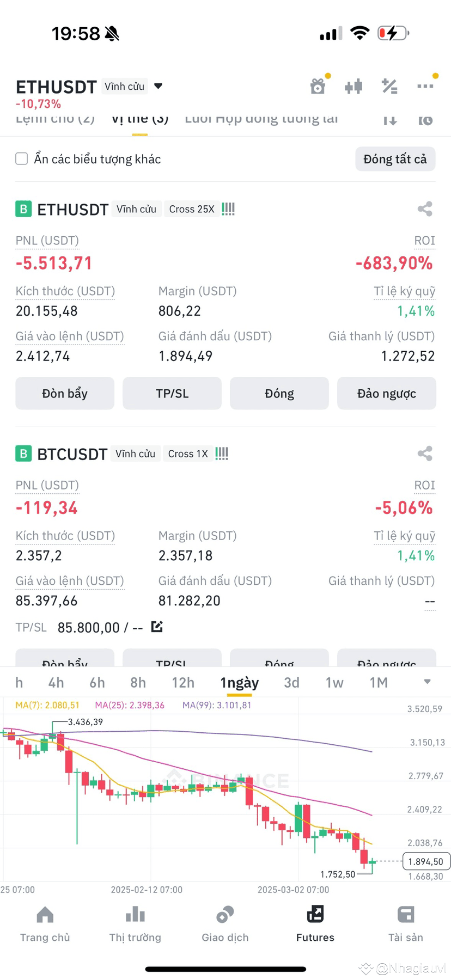Image resolution: width=451 pixels, height=980 pixels.
Task: Tap the 1.894,50 price marker on chart
Action: (426, 861)
